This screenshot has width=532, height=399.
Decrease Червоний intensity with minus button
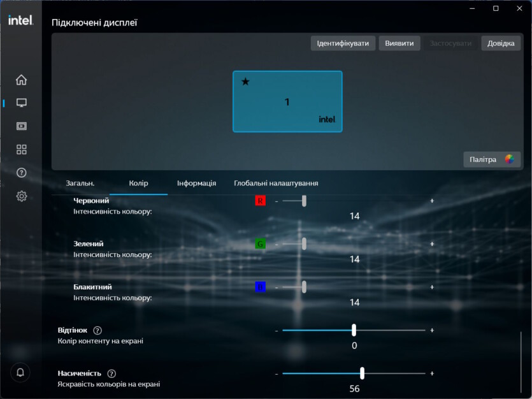click(x=277, y=201)
